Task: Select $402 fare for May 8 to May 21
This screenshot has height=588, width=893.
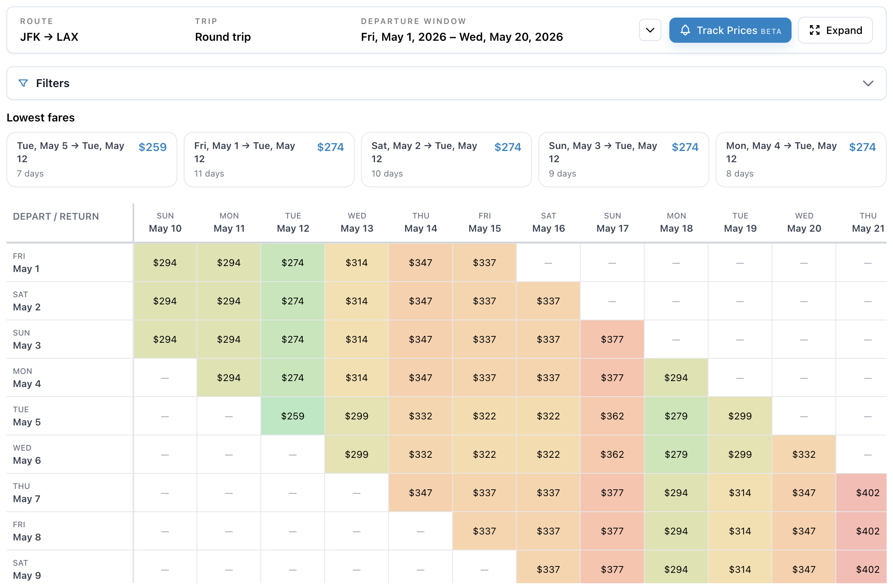Action: click(x=861, y=531)
